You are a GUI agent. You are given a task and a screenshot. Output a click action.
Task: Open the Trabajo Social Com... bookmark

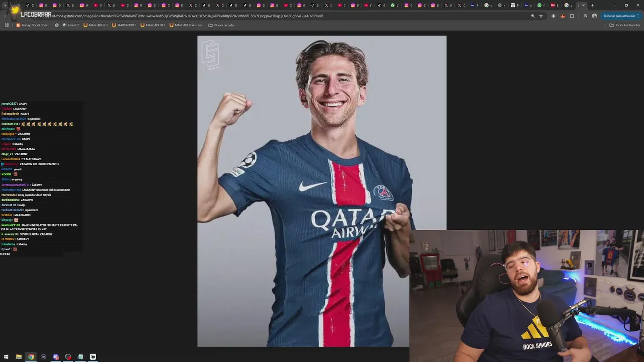click(x=33, y=25)
